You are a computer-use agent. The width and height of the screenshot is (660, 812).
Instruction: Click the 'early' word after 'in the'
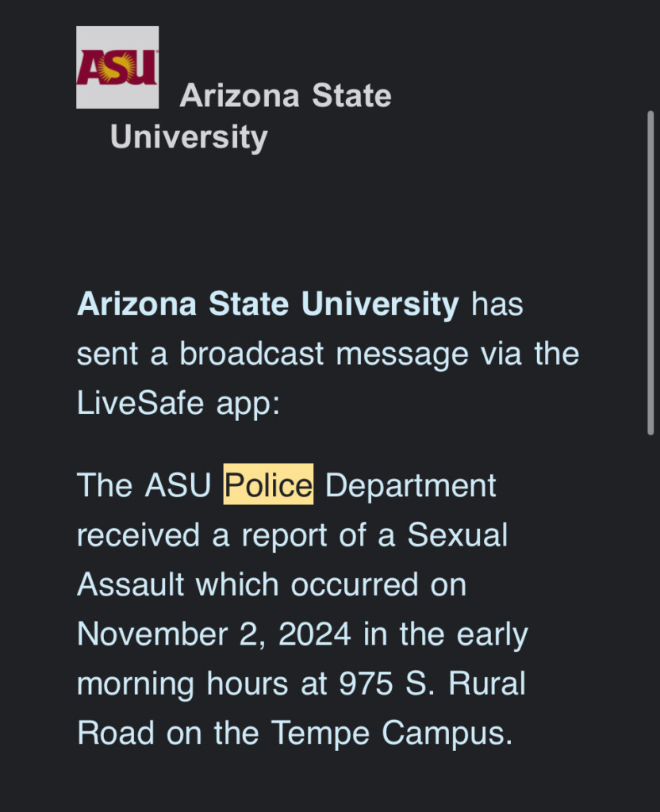point(492,635)
